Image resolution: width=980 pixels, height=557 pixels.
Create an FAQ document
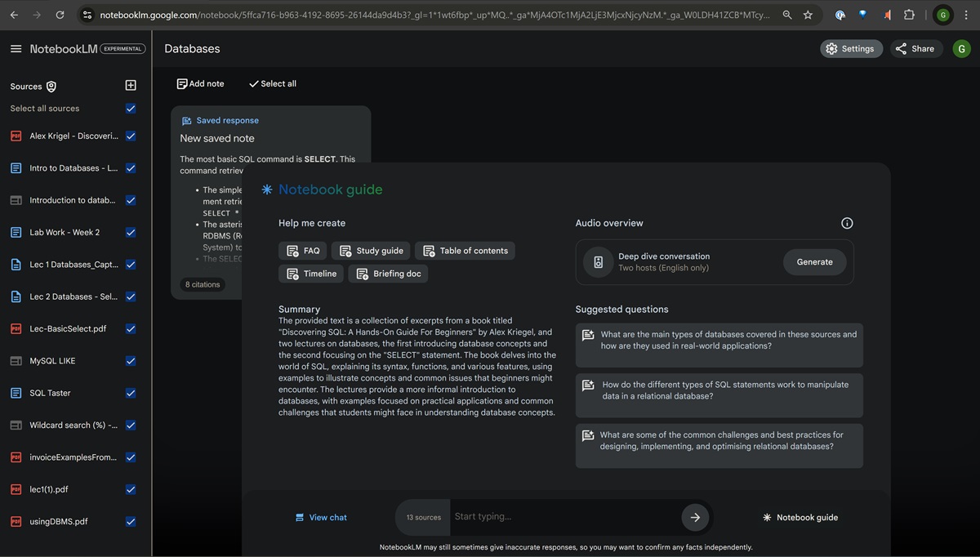(x=303, y=251)
